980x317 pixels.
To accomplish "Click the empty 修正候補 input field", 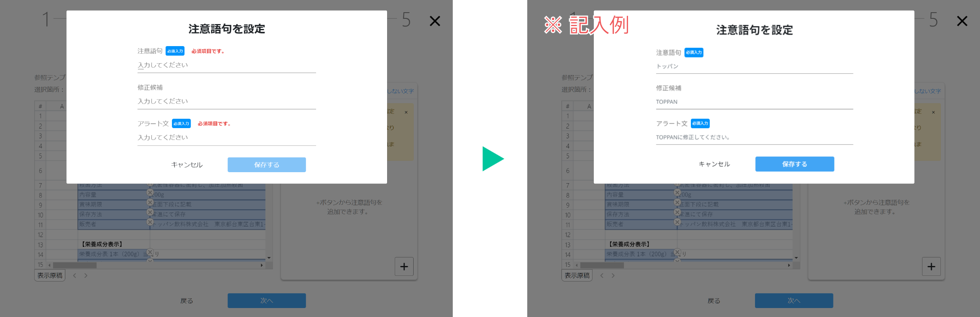I will [227, 101].
